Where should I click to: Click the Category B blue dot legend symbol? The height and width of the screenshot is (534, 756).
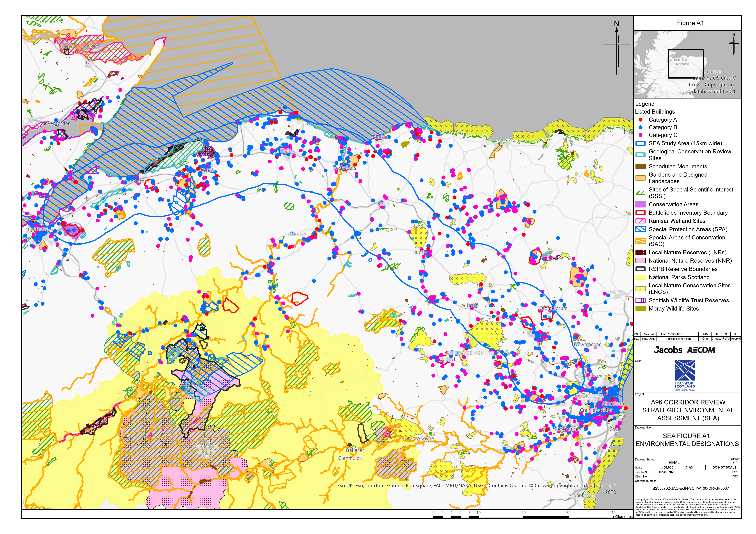coord(640,127)
